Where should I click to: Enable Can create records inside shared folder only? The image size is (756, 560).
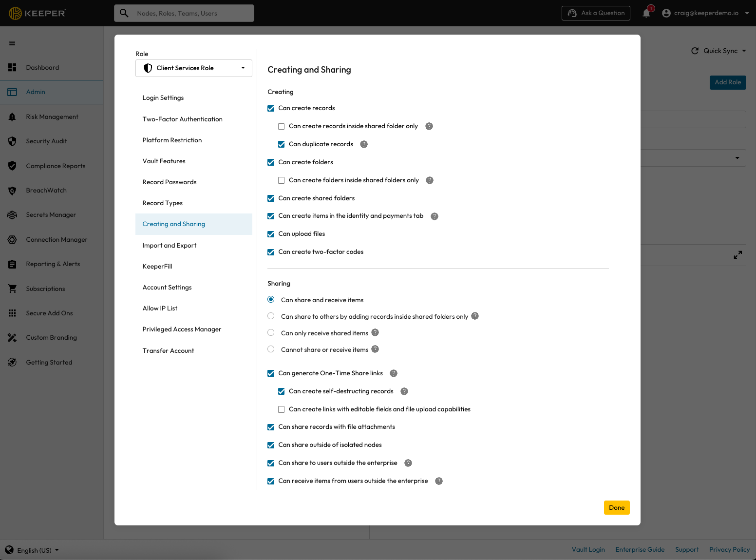(x=281, y=127)
